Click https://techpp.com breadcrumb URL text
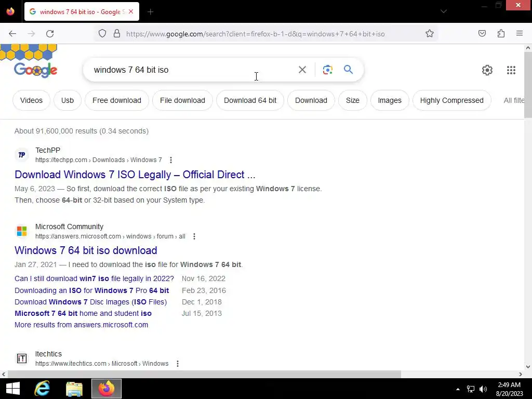This screenshot has height=399, width=532. click(61, 160)
